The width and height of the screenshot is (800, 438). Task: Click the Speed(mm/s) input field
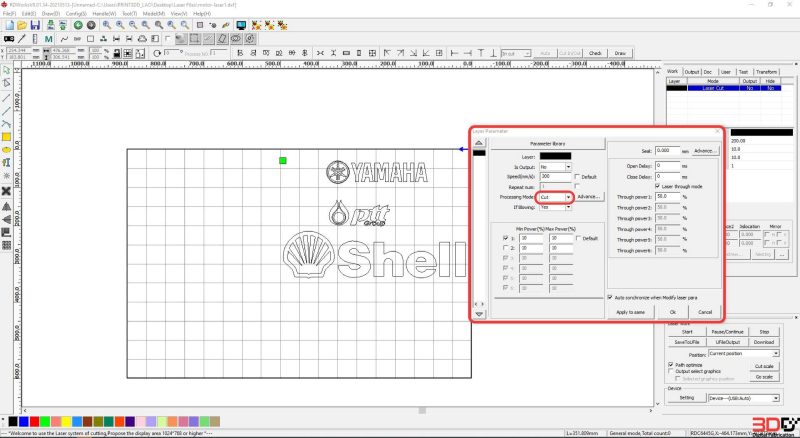pos(556,177)
